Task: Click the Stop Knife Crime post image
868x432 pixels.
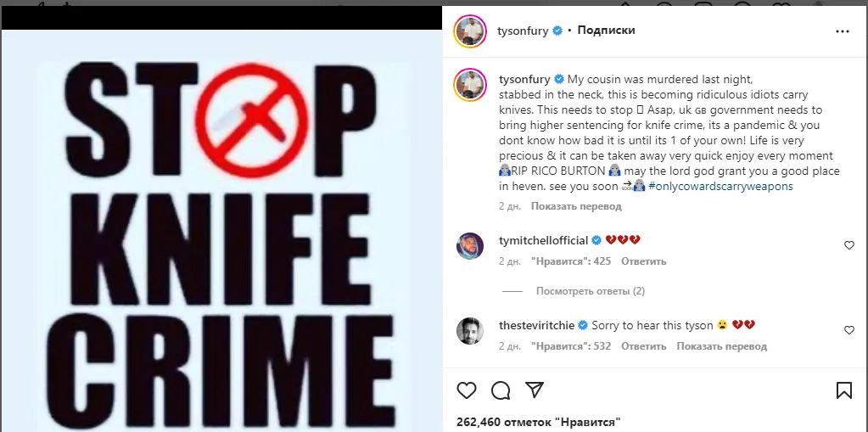Action: [221, 229]
